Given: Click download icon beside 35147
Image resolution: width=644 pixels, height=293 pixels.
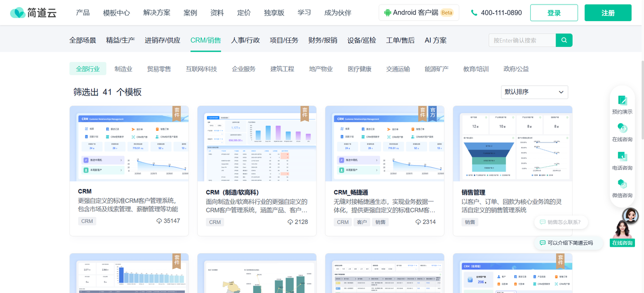Looking at the screenshot, I should click(x=159, y=221).
